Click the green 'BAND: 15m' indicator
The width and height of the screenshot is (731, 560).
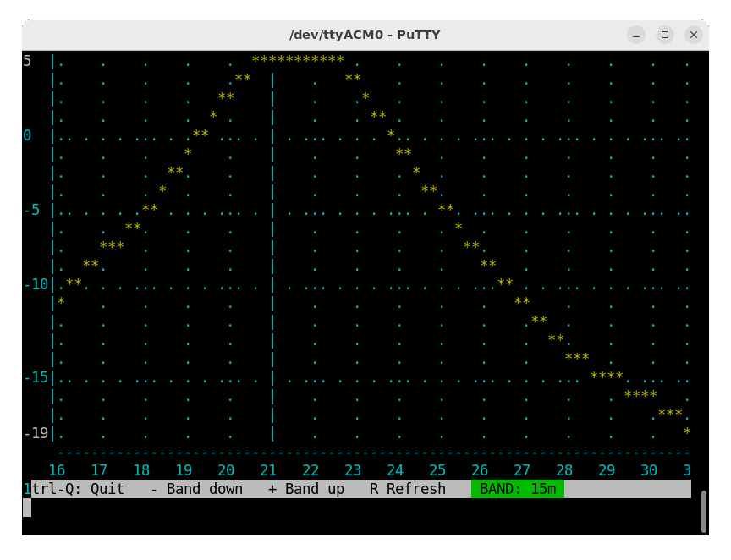coord(517,489)
